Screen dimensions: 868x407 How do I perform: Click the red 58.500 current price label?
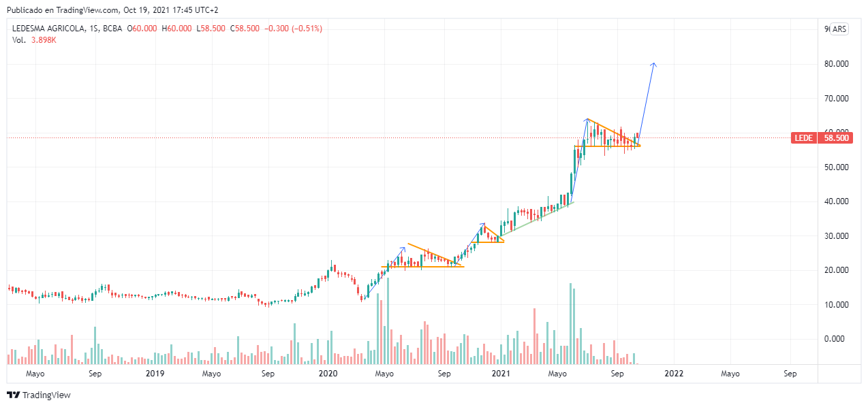coord(836,138)
